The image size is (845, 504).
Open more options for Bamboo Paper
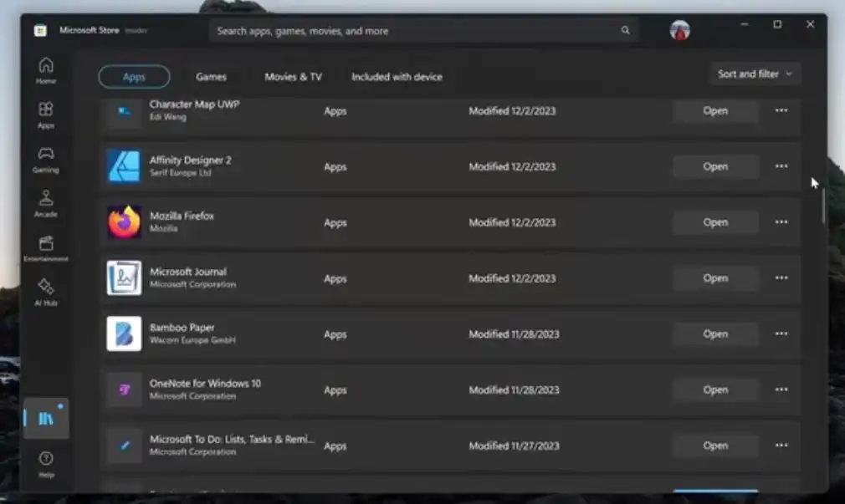[x=781, y=334]
